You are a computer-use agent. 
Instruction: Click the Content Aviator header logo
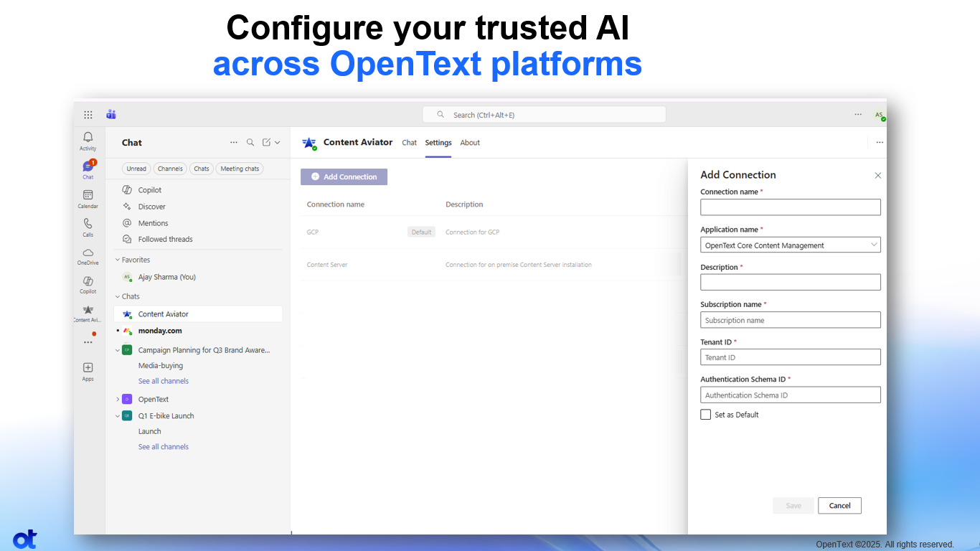(309, 143)
